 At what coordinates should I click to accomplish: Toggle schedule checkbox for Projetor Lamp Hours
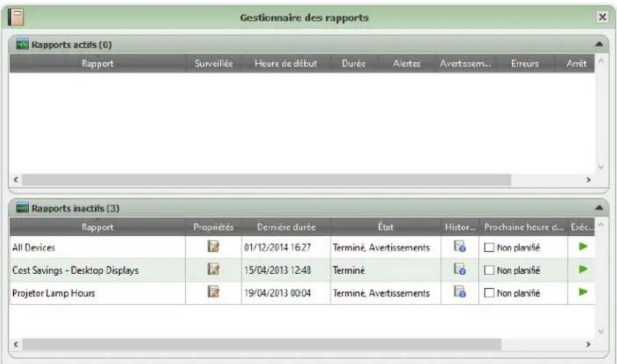coord(489,293)
